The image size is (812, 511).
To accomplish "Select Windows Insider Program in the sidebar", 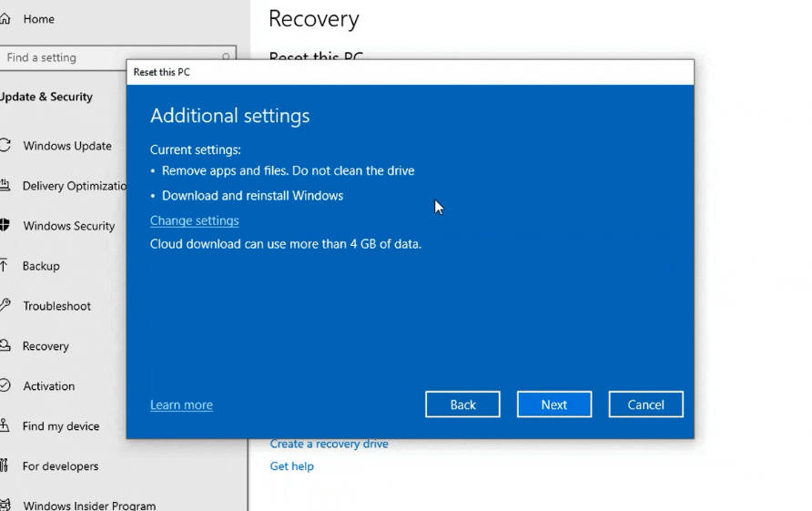I will [88, 506].
